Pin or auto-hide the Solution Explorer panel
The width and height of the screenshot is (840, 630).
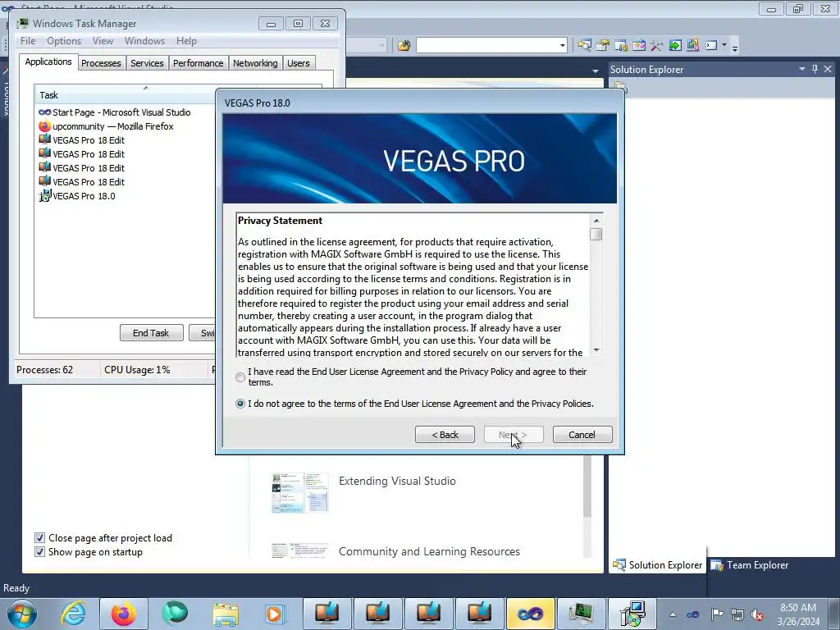point(815,69)
